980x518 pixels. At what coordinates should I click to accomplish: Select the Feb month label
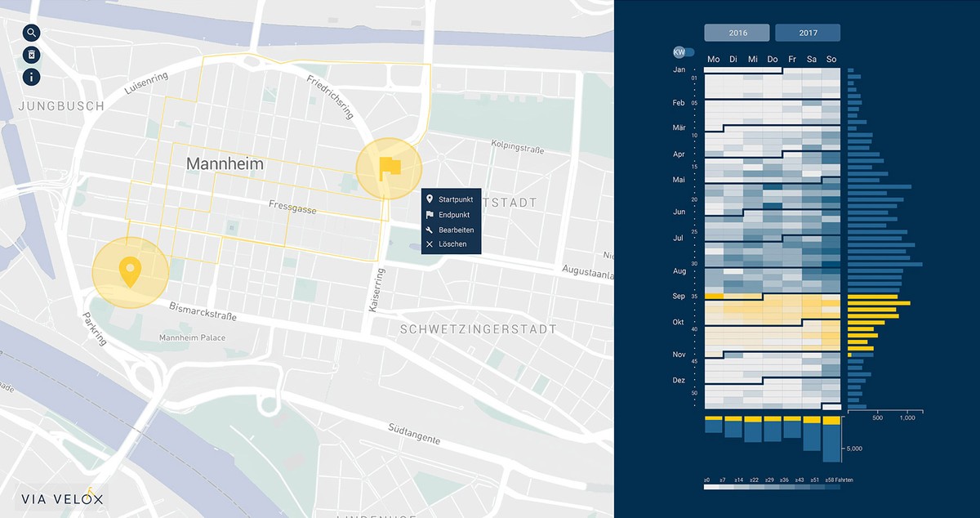(679, 103)
